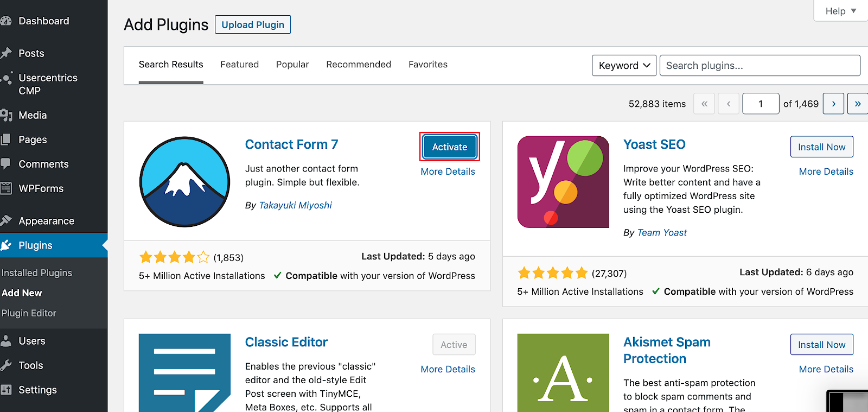Screen dimensions: 868x412
Task: Open More Details for Akismet
Action: pyautogui.click(x=826, y=369)
